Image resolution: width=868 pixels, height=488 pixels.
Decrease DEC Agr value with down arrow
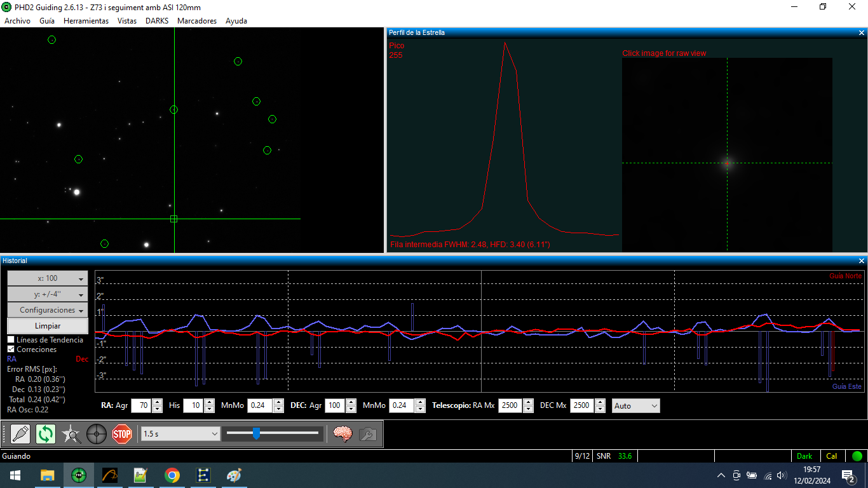click(x=351, y=409)
